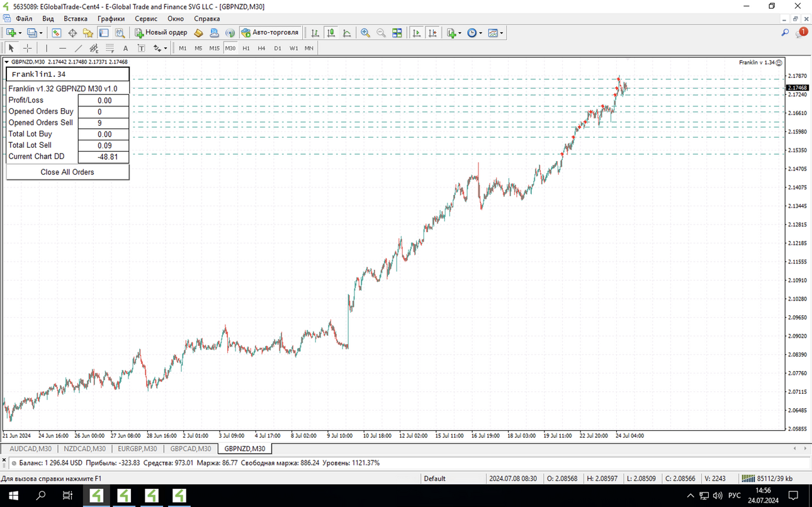Open the Вставка menu

pyautogui.click(x=76, y=19)
